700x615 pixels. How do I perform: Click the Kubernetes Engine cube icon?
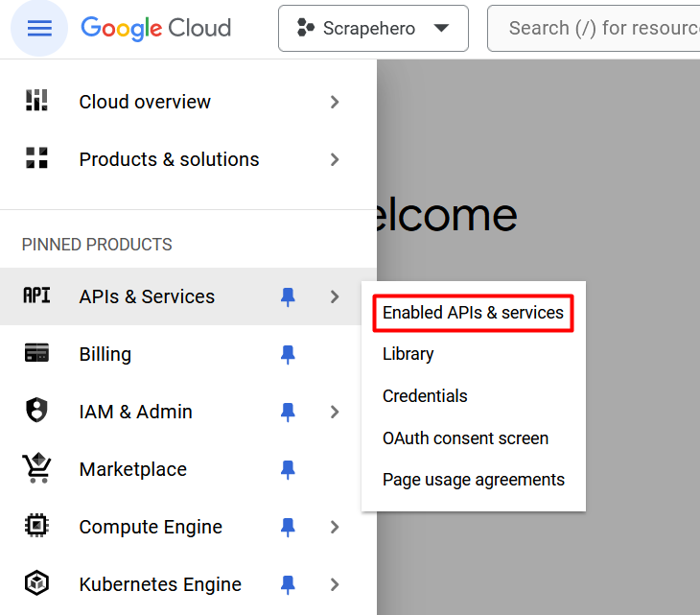pos(36,582)
